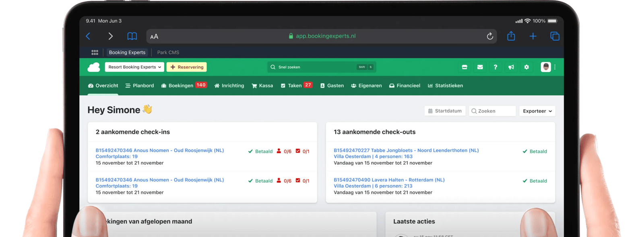
Task: Switch to the Booking Experts app tab
Action: coord(127,52)
